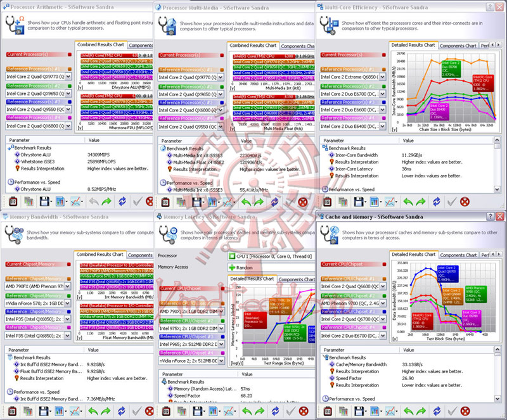Click forward green arrow in Processor Arithmetic window
The image size is (507, 420).
(x=106, y=201)
